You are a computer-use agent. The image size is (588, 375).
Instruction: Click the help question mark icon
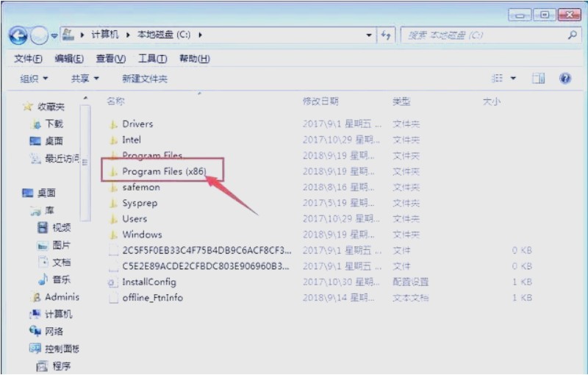(x=565, y=79)
